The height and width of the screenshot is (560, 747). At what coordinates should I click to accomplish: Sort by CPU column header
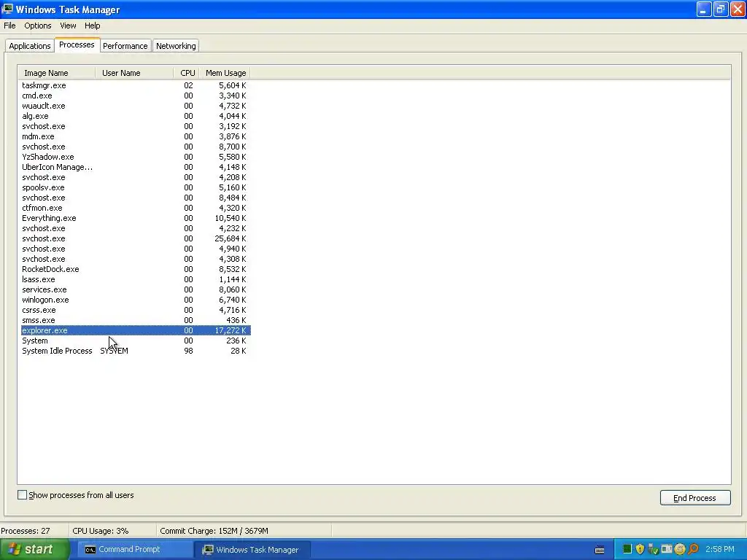pos(186,73)
